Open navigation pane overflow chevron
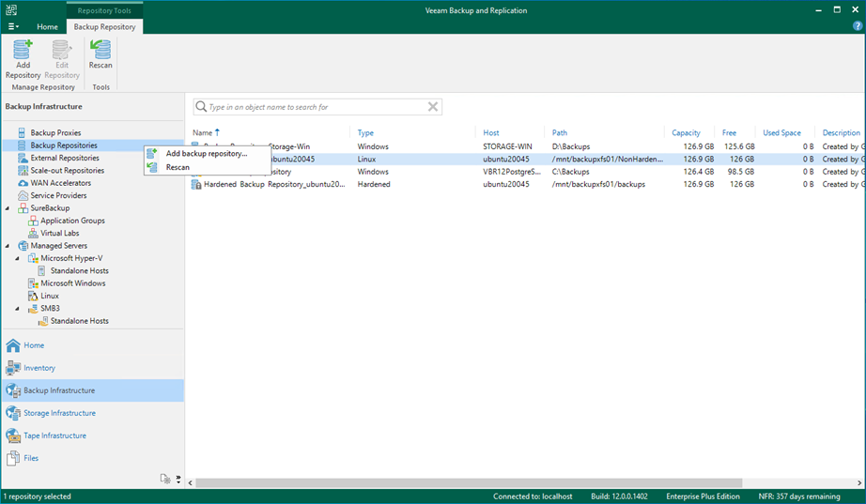This screenshot has width=866, height=504. [178, 479]
